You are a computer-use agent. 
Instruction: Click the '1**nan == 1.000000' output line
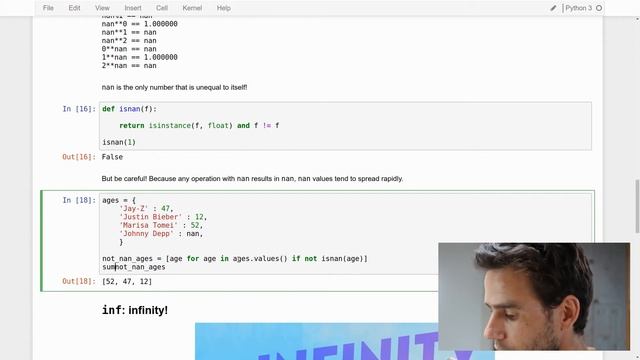140,58
